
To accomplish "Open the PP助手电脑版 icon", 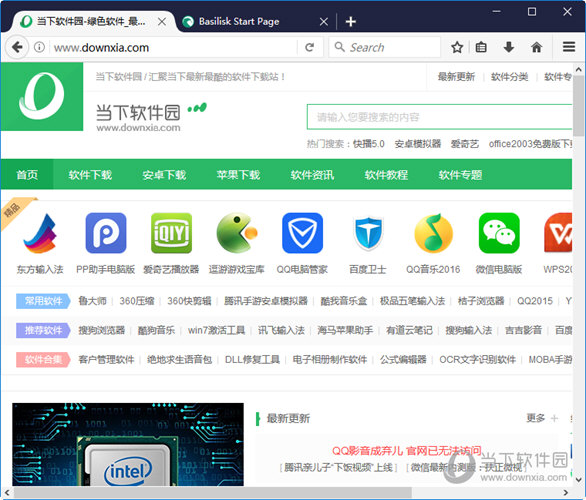I will pyautogui.click(x=106, y=233).
